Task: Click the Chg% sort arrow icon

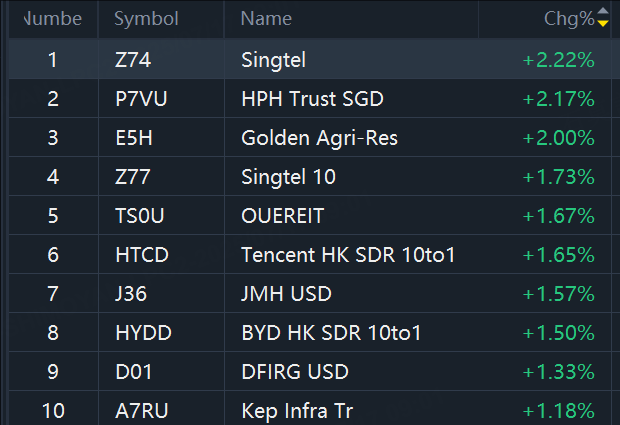Action: click(603, 19)
